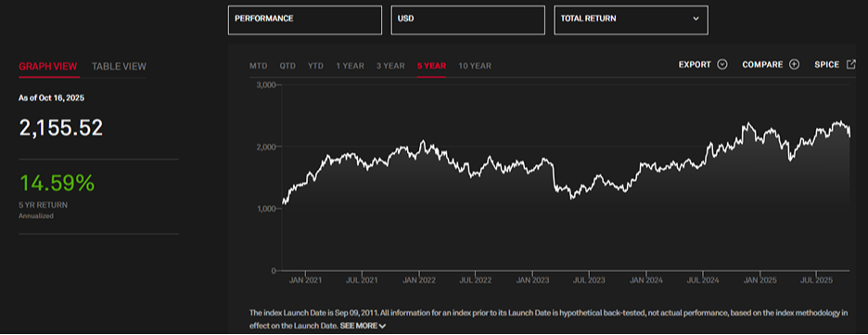
Task: Click chart line near Jan 2023 drop
Action: [x=554, y=176]
